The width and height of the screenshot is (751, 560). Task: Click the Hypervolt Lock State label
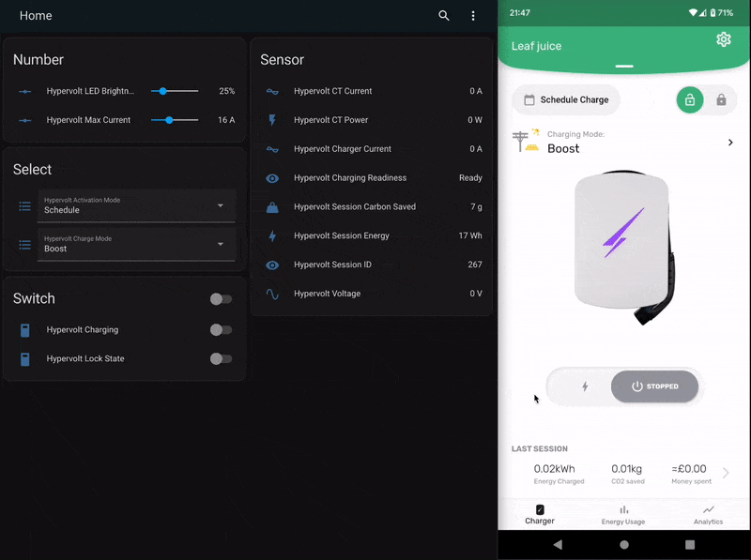(85, 359)
